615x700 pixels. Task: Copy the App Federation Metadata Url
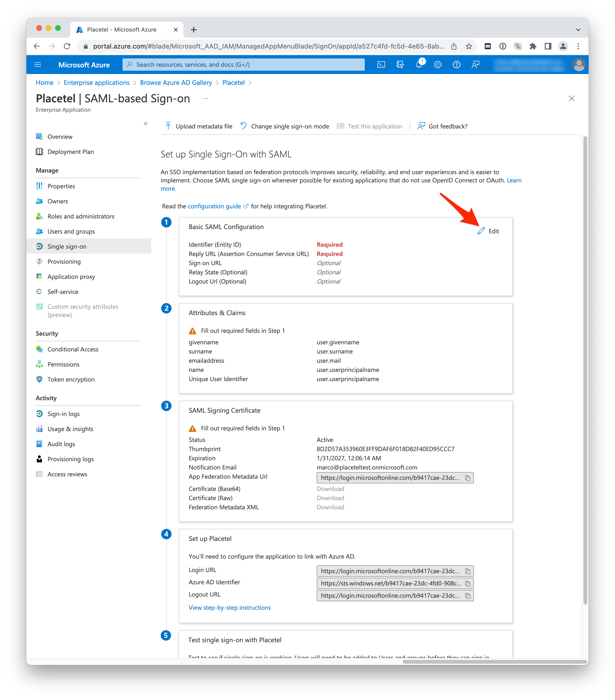click(468, 478)
